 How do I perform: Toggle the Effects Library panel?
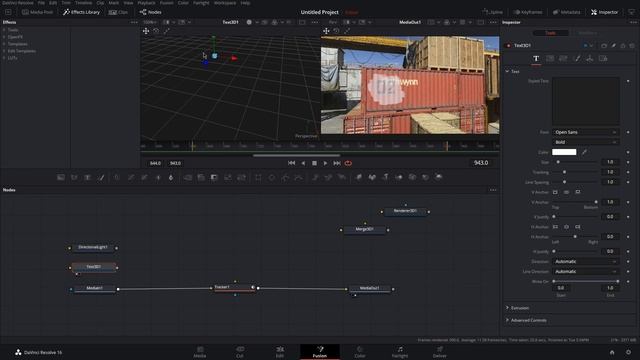tap(81, 12)
